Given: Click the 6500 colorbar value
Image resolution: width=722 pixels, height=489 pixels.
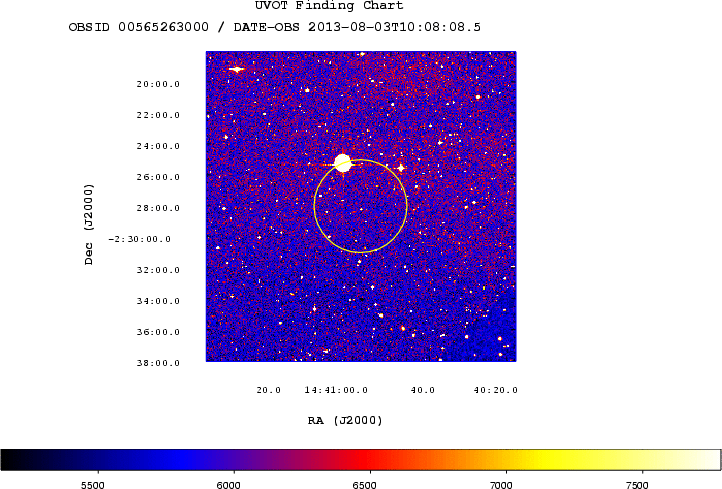Looking at the screenshot, I should [365, 485].
